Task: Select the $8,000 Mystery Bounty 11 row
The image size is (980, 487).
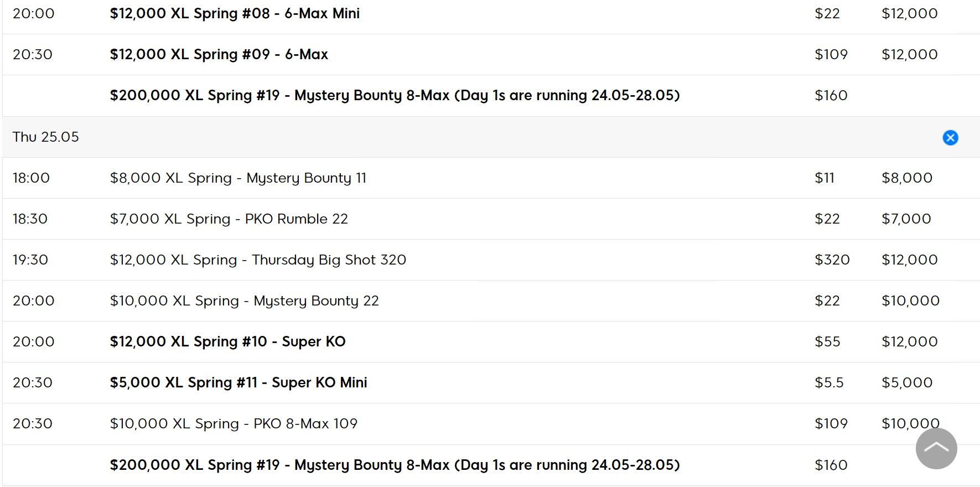Action: 238,178
